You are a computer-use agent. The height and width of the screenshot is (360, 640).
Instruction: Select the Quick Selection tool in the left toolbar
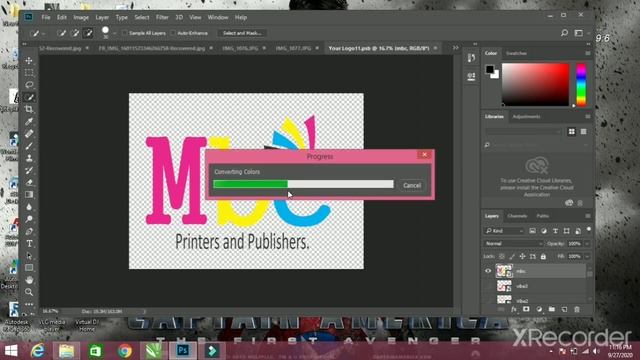pyautogui.click(x=29, y=97)
